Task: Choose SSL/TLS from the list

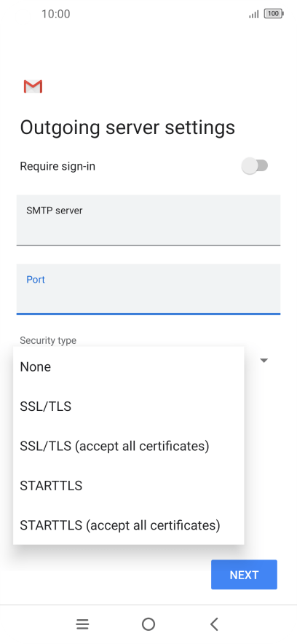Action: pos(129,407)
